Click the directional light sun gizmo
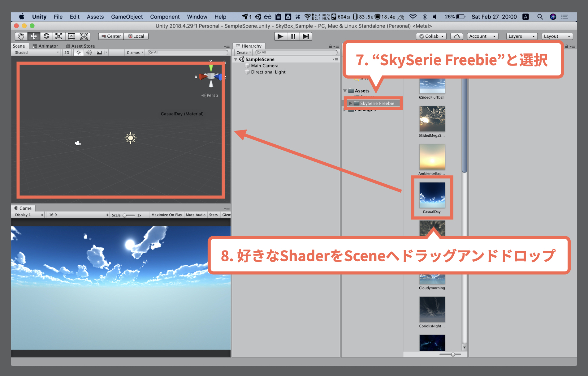588x376 pixels. point(131,138)
